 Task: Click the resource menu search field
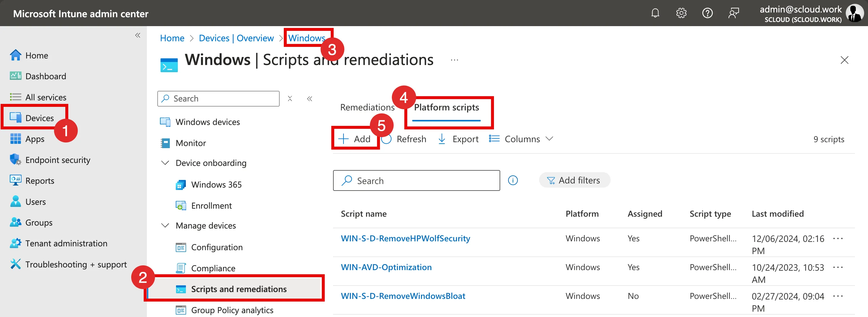[218, 98]
